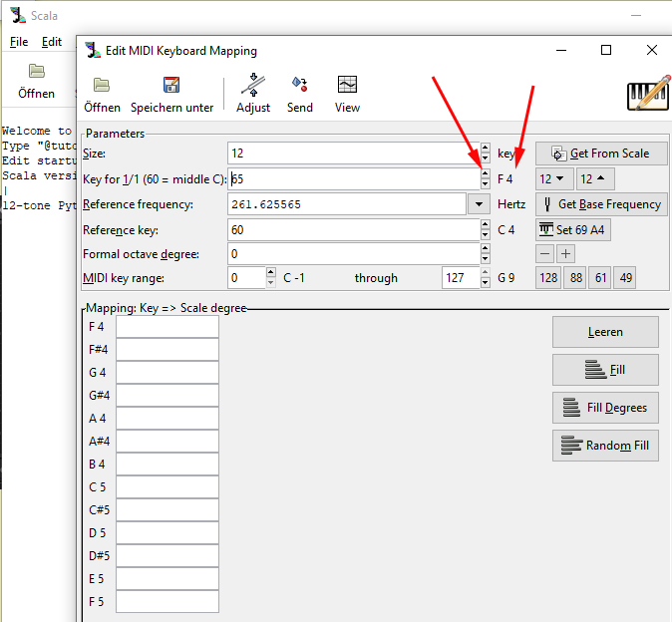Viewport: 672px width, 622px height.
Task: Click the Fill button
Action: pos(605,370)
